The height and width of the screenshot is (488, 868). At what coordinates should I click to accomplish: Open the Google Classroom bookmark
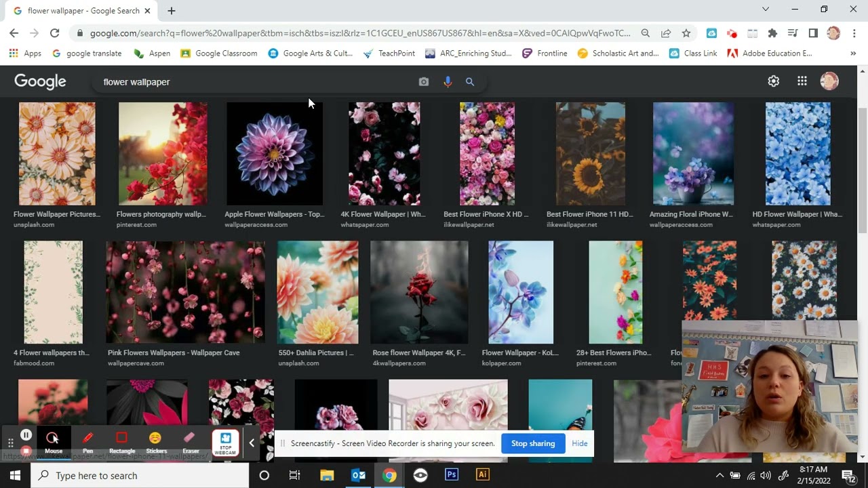218,54
